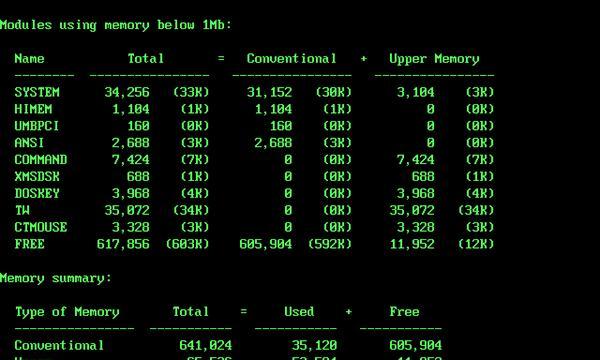Click the UMBPCI module name
The height and width of the screenshot is (360, 600).
click(37, 126)
